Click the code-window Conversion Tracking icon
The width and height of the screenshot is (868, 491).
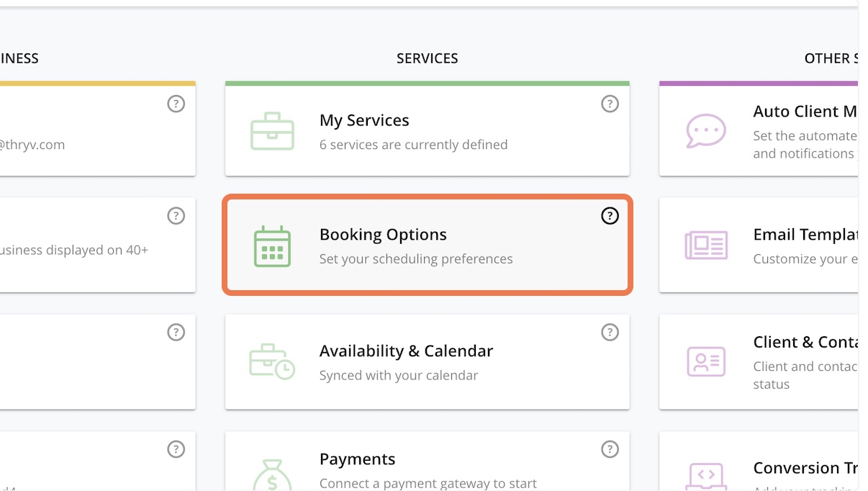pyautogui.click(x=706, y=477)
